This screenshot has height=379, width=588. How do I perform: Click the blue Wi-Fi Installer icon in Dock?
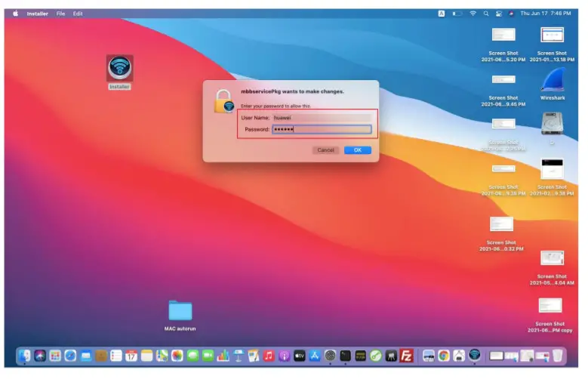(474, 355)
